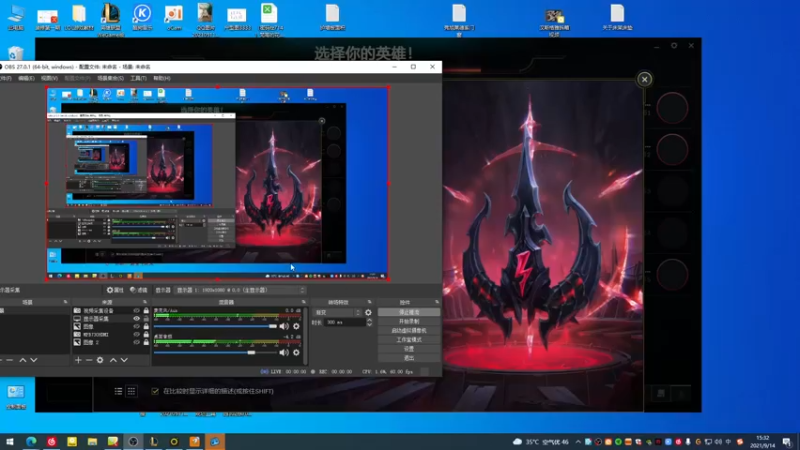The height and width of the screenshot is (450, 800).
Task: Open the Tools (工具) menu
Action: click(140, 77)
